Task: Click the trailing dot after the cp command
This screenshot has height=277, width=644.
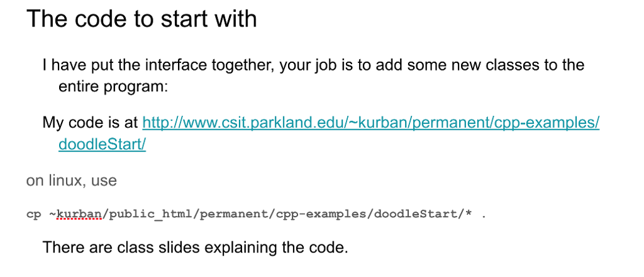Action: point(484,216)
